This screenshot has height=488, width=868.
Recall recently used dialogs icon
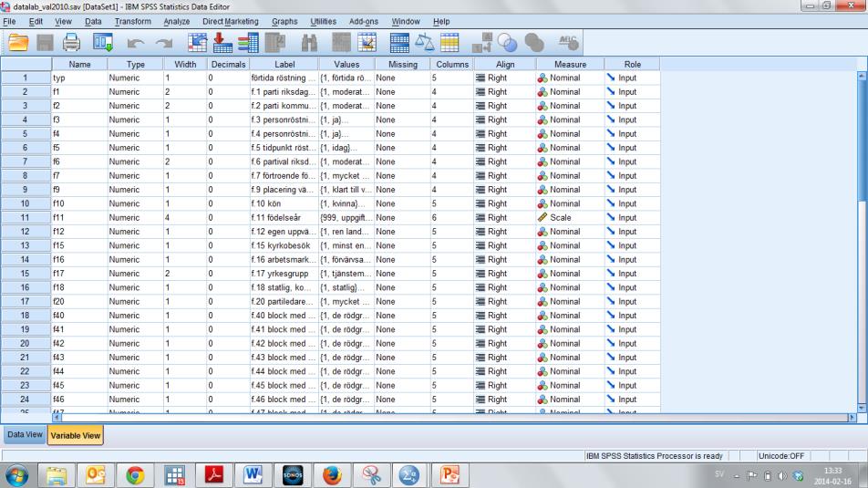click(x=103, y=43)
